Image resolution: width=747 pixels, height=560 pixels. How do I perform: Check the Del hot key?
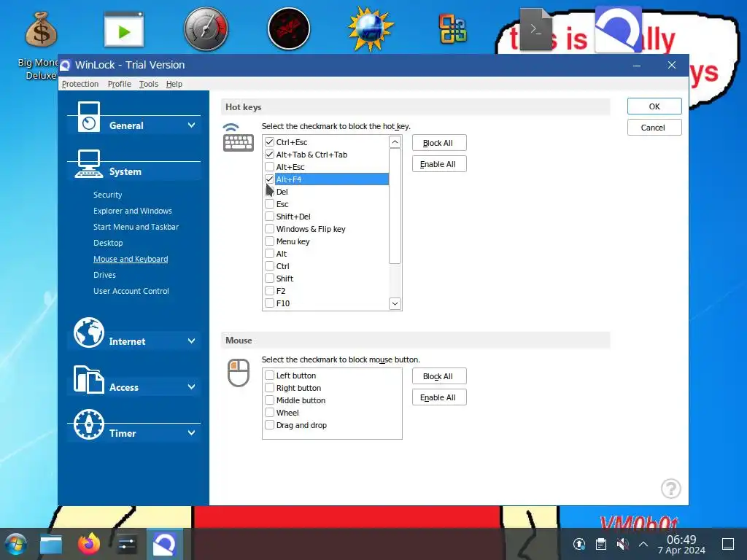coord(270,192)
